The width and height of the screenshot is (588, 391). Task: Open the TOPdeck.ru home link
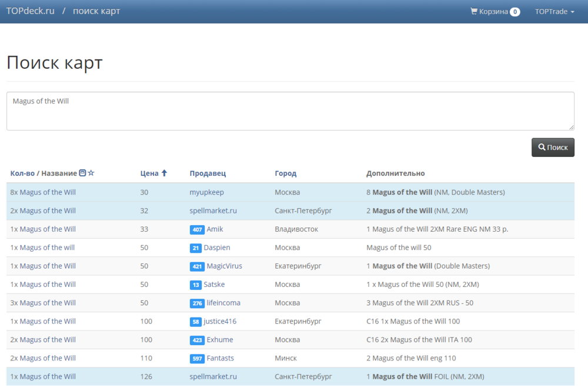pos(31,11)
